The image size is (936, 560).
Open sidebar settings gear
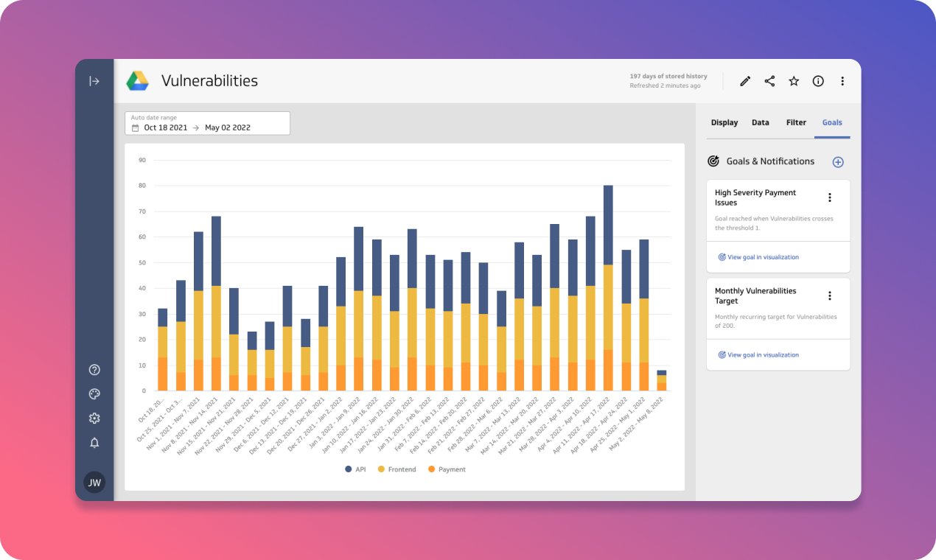click(94, 418)
